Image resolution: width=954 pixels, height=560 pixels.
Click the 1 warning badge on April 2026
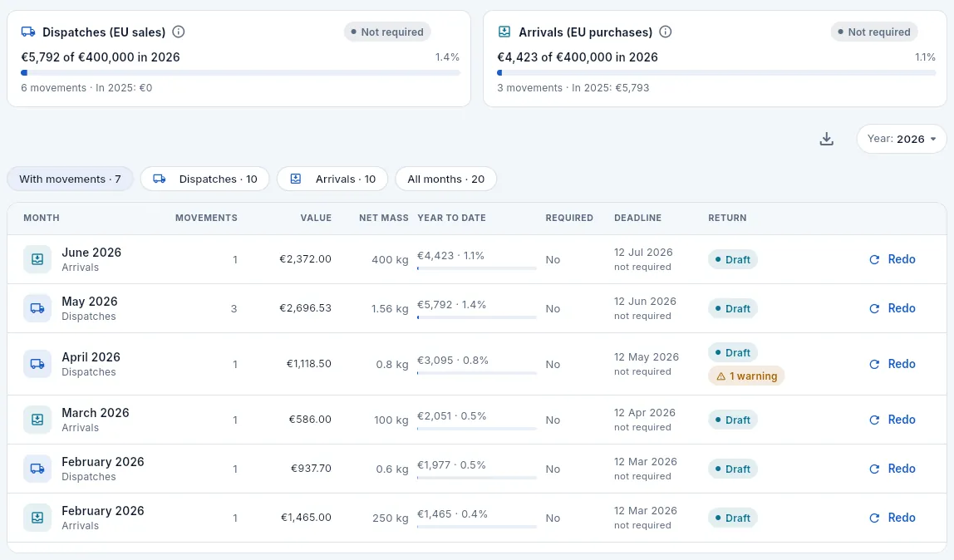click(x=746, y=376)
